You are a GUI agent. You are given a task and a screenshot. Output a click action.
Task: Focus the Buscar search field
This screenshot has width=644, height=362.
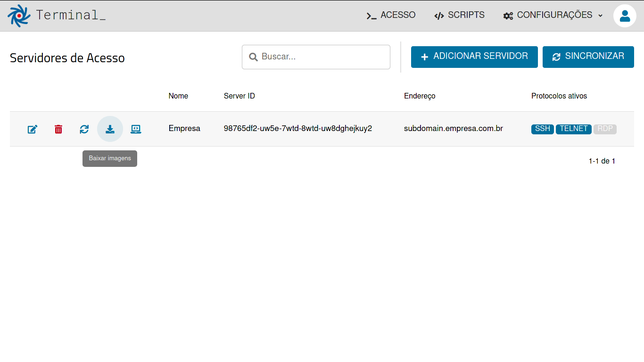(316, 57)
